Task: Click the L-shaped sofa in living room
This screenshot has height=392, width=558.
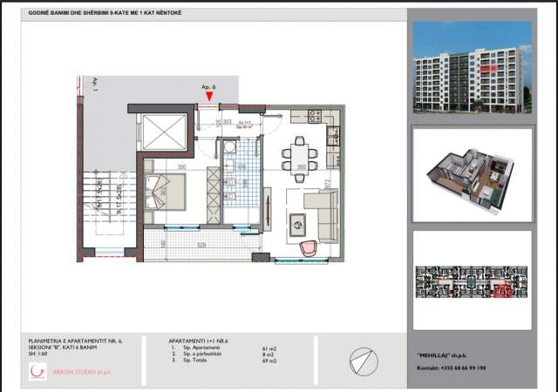Action: 323,214
